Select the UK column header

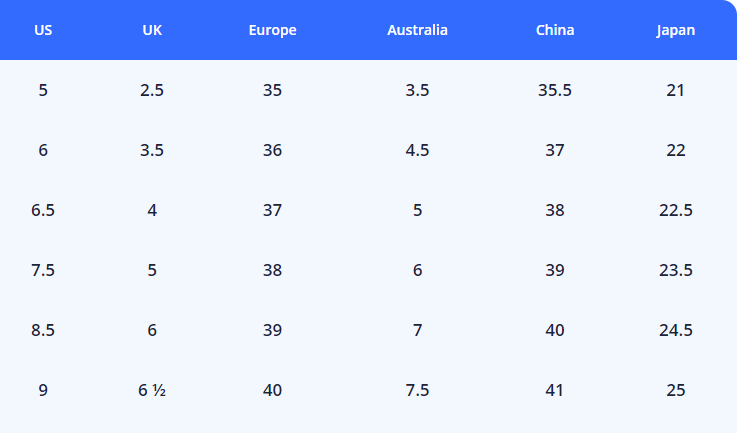pyautogui.click(x=152, y=30)
